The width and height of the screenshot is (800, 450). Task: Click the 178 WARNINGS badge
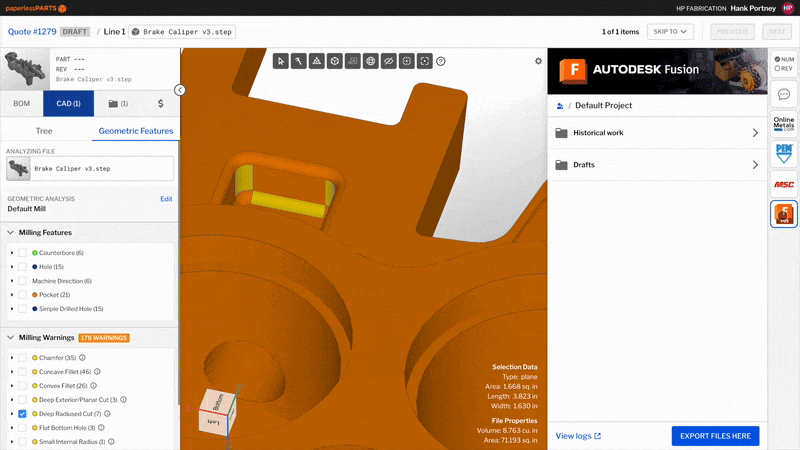click(x=104, y=338)
